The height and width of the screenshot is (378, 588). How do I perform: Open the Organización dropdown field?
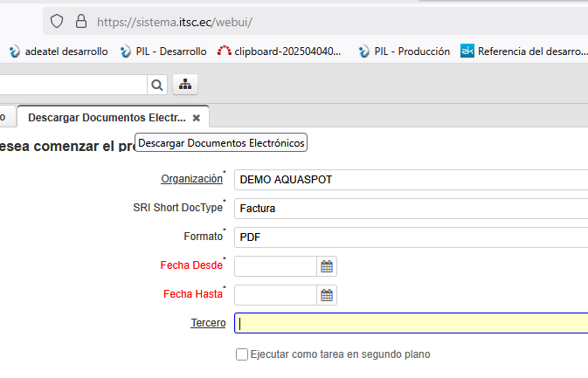point(411,180)
